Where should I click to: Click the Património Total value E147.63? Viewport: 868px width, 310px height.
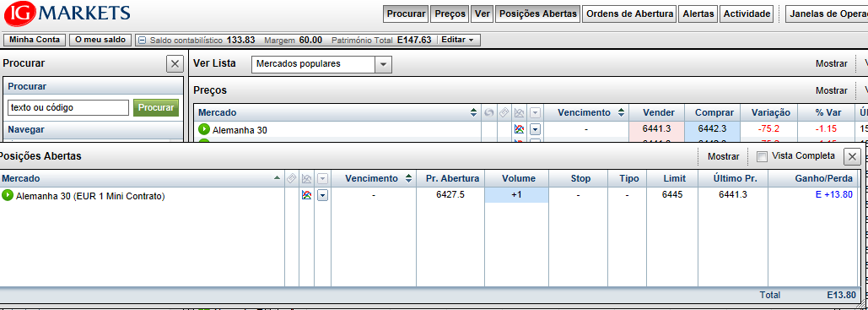[414, 40]
